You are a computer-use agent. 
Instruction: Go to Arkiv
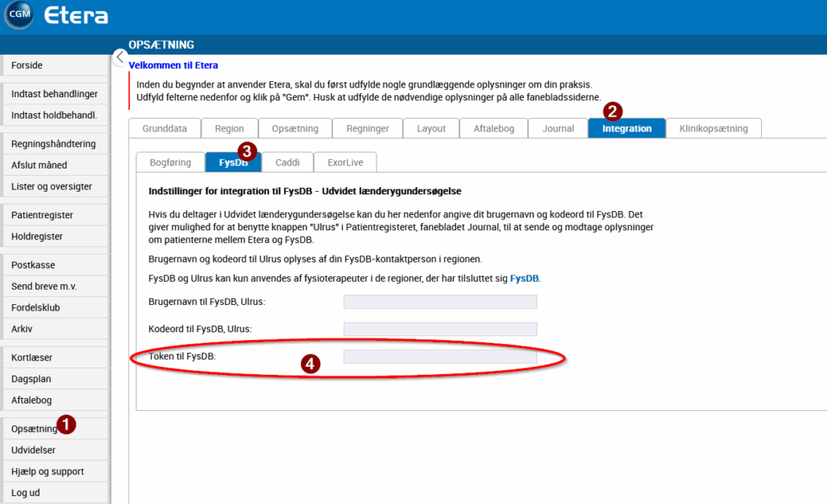[x=55, y=329]
